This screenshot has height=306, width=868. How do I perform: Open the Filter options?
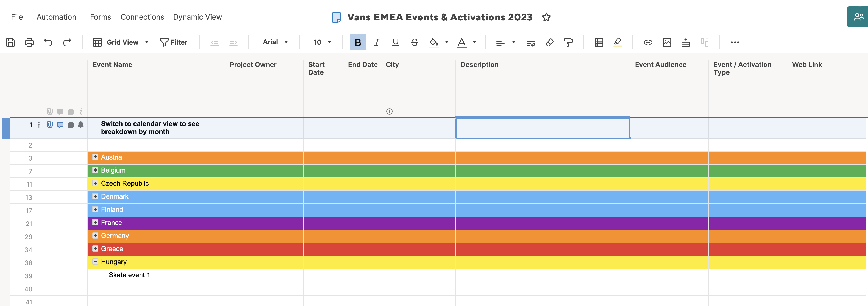click(x=174, y=42)
